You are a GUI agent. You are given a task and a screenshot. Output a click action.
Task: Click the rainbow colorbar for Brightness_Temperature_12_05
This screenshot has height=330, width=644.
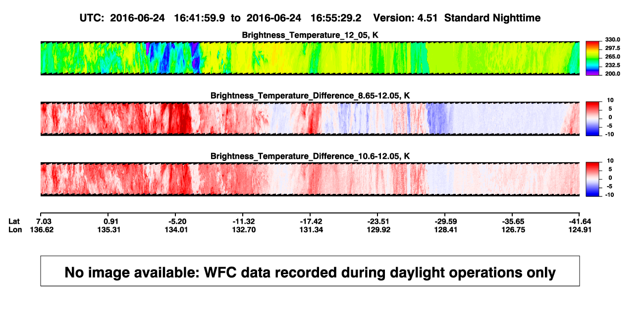593,58
